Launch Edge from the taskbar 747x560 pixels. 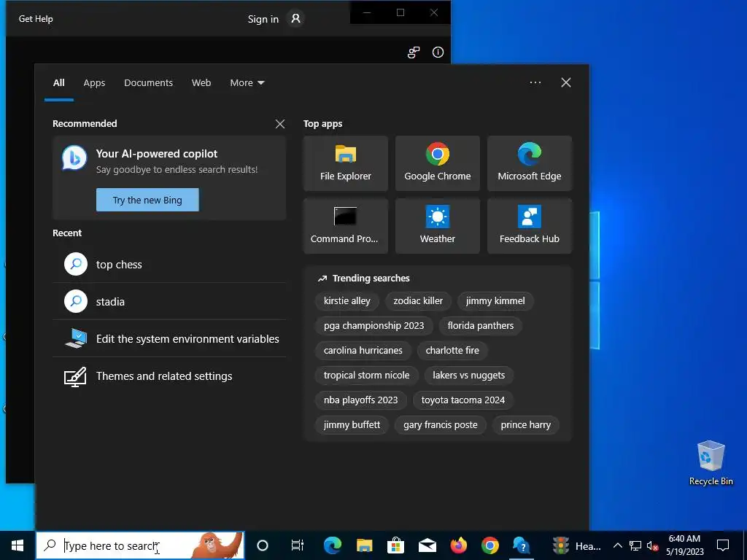click(x=333, y=545)
